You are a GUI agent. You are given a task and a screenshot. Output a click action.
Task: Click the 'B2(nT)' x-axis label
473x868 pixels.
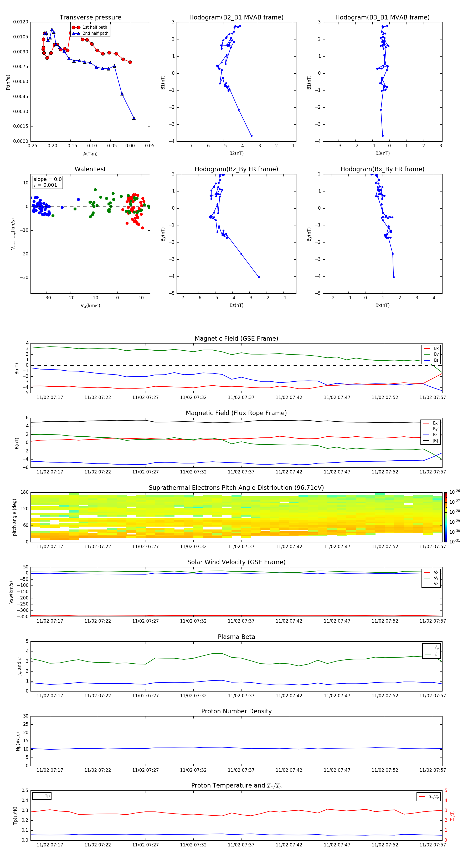[236, 153]
